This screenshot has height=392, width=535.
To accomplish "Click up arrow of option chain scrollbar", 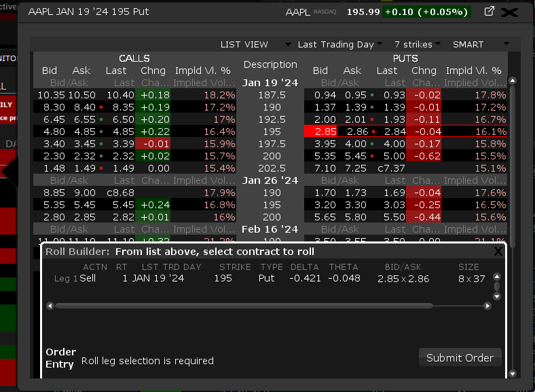I will coord(513,81).
